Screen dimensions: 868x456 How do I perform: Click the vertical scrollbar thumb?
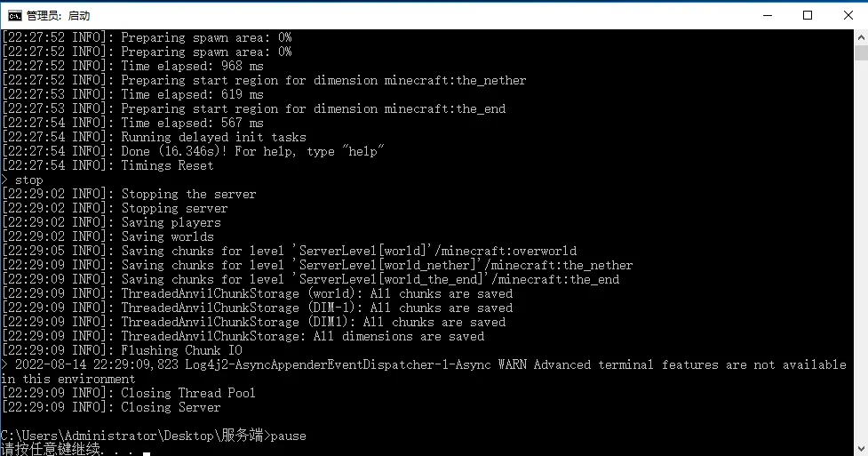pos(860,52)
